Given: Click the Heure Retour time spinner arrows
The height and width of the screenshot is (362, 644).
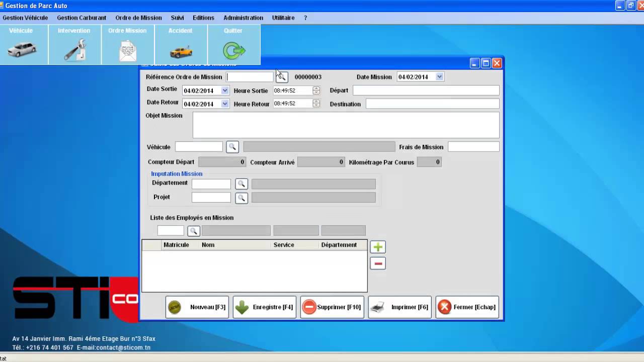Looking at the screenshot, I should [316, 104].
